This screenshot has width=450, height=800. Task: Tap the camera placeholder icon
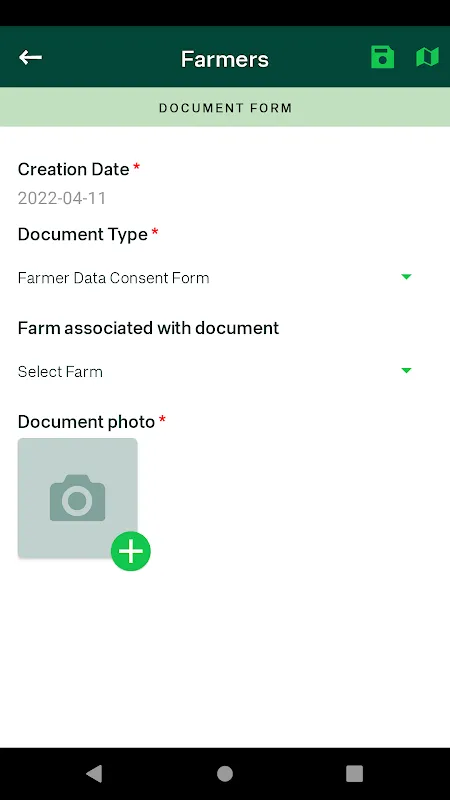coord(78,498)
